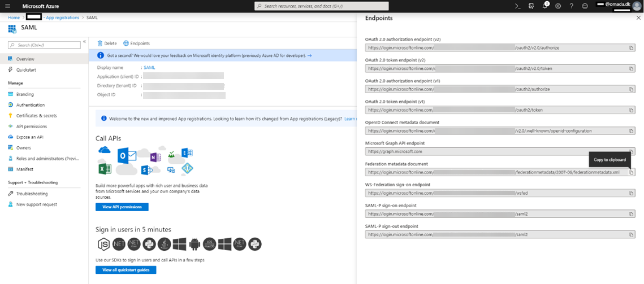Click the Endpoints toolbar button
Screen dimensions: 644x284
[137, 43]
